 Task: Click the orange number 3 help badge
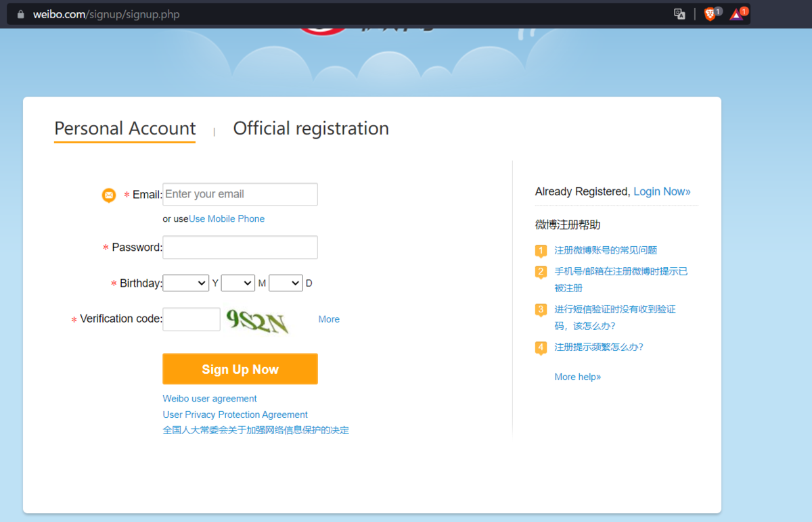[x=541, y=310]
